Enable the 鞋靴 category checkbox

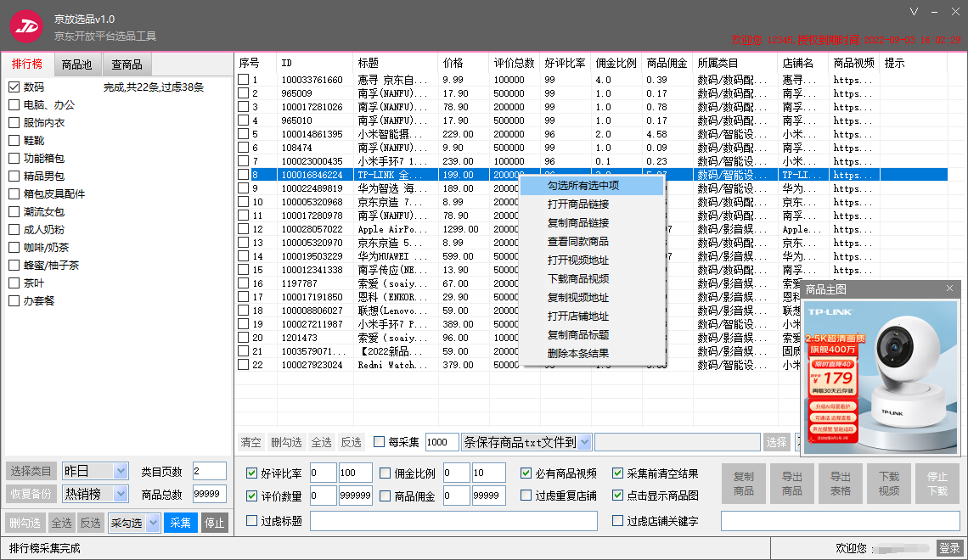click(x=14, y=141)
